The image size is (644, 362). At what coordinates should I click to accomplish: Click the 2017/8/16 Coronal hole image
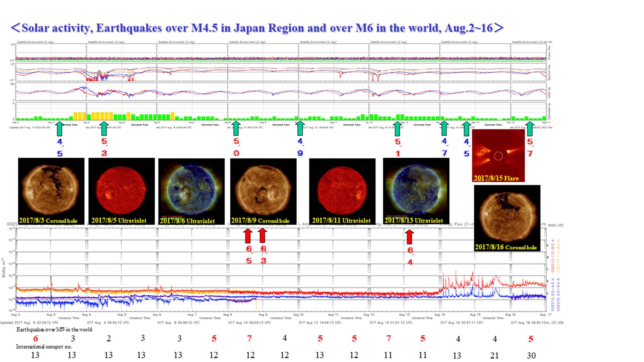(507, 218)
